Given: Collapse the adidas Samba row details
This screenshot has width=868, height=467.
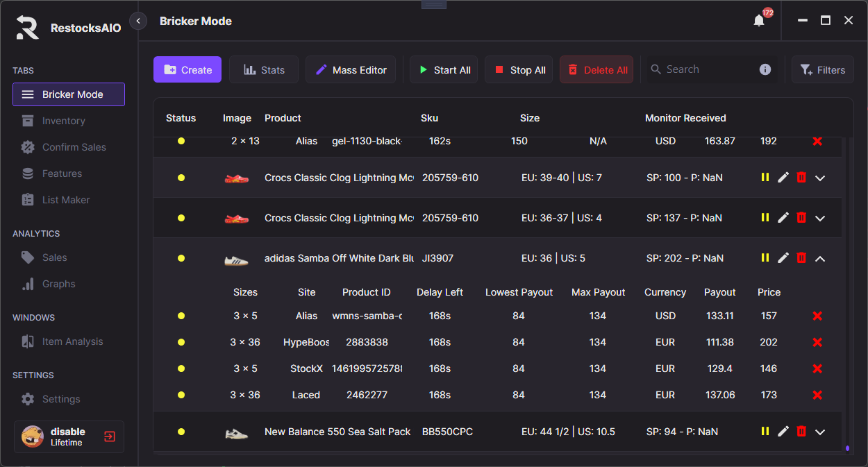Looking at the screenshot, I should [820, 258].
